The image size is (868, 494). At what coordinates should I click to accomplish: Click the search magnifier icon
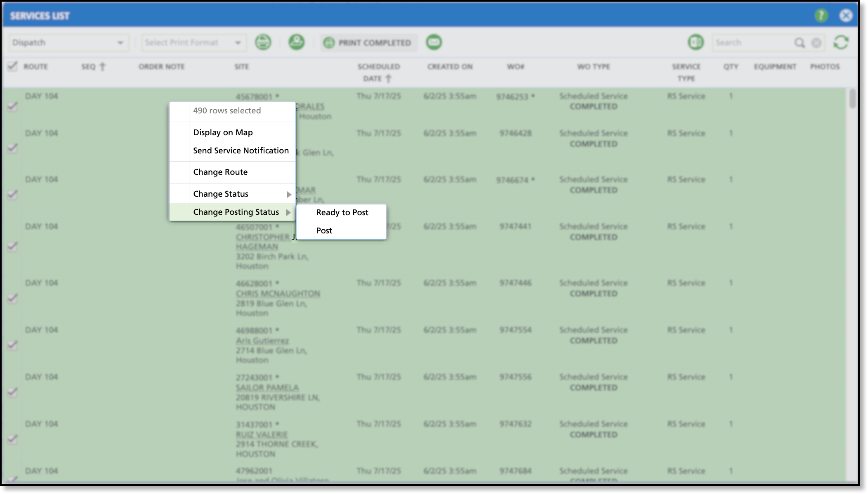click(799, 42)
